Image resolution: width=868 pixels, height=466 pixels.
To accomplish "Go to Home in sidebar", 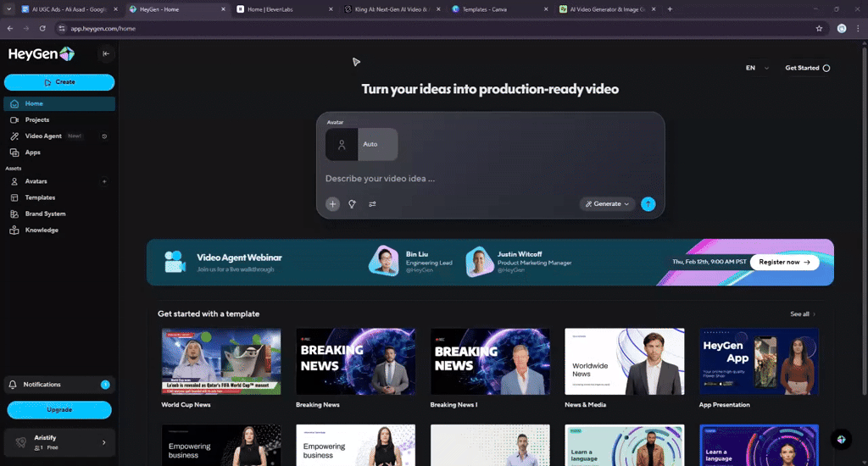I will click(59, 103).
